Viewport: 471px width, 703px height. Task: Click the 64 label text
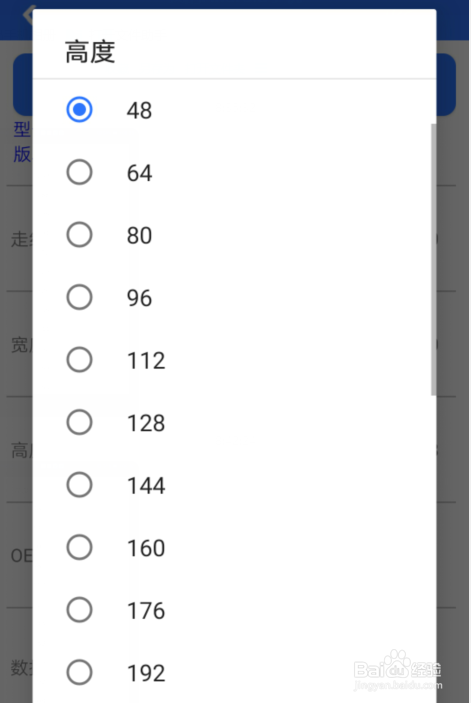(139, 173)
